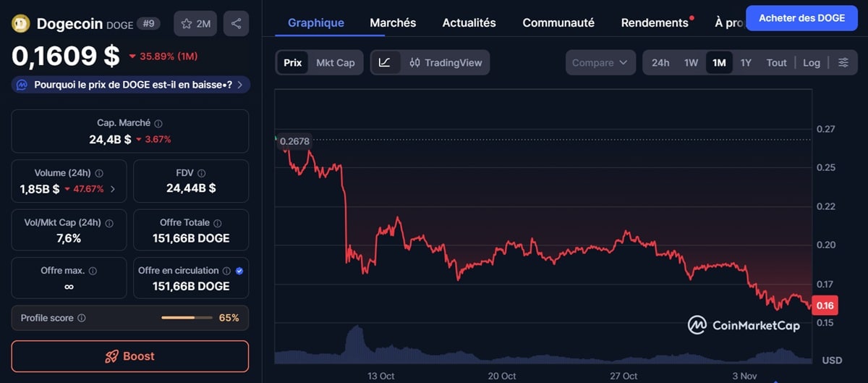Click the 24,4B $ market cap value

click(x=110, y=139)
